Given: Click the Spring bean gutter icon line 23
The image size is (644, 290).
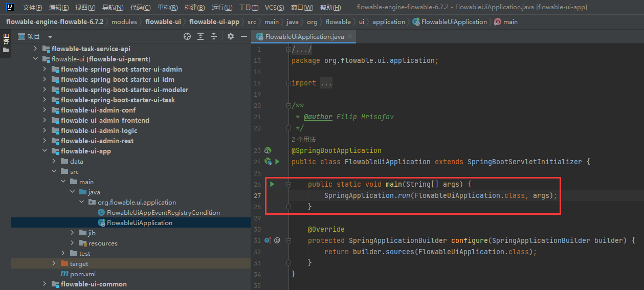Looking at the screenshot, I should (268, 150).
